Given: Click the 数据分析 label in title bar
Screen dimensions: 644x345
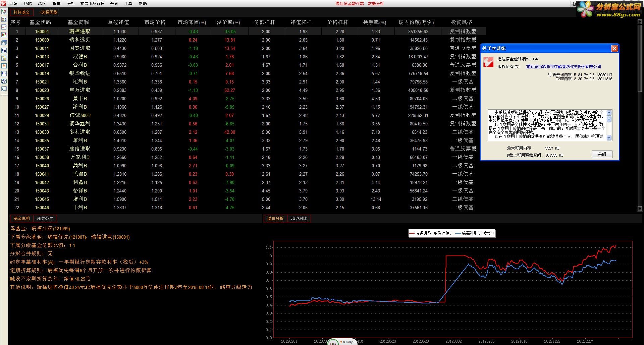Looking at the screenshot, I should (x=376, y=4).
